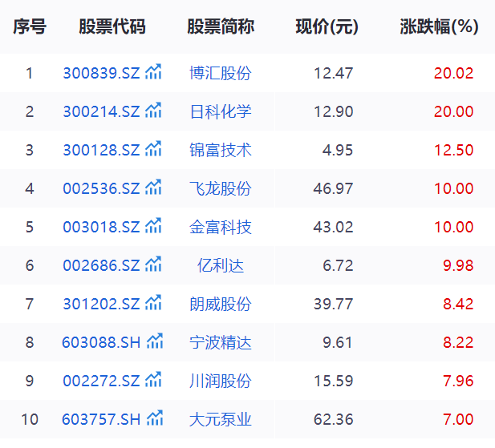Click change percentage 9.98
This screenshot has width=495, height=448.
click(458, 265)
